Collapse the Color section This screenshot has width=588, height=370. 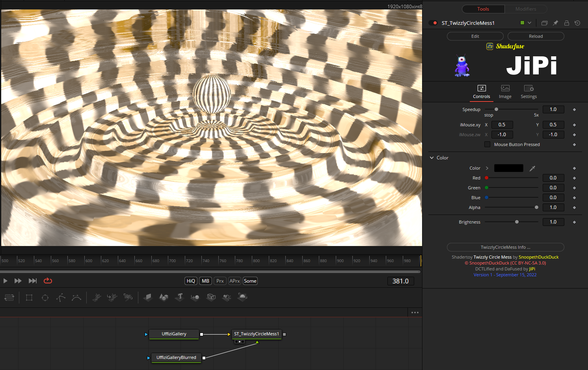[x=432, y=158]
